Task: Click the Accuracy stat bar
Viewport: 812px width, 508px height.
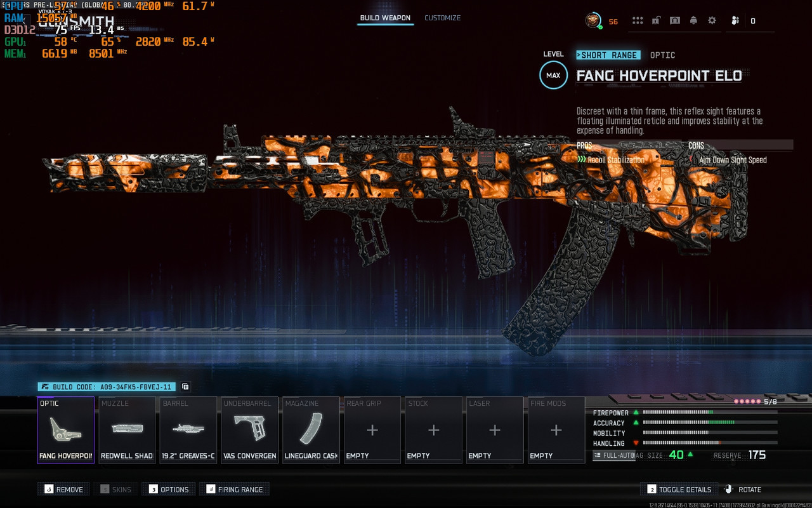Action: (x=710, y=423)
